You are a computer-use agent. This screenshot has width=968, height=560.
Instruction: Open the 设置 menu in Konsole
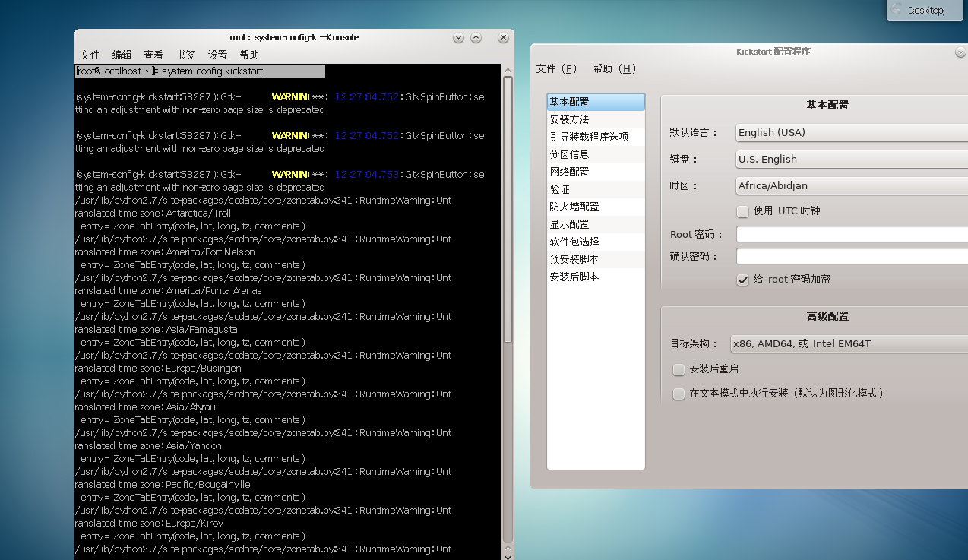(217, 55)
